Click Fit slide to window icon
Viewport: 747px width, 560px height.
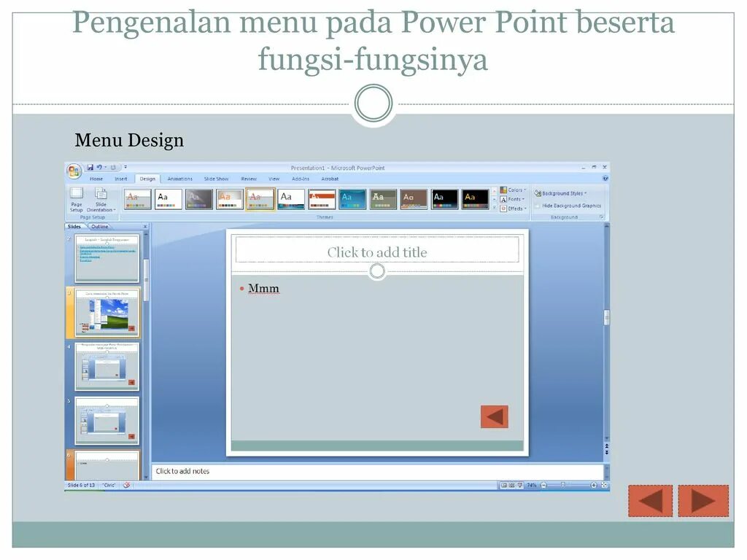(x=604, y=485)
